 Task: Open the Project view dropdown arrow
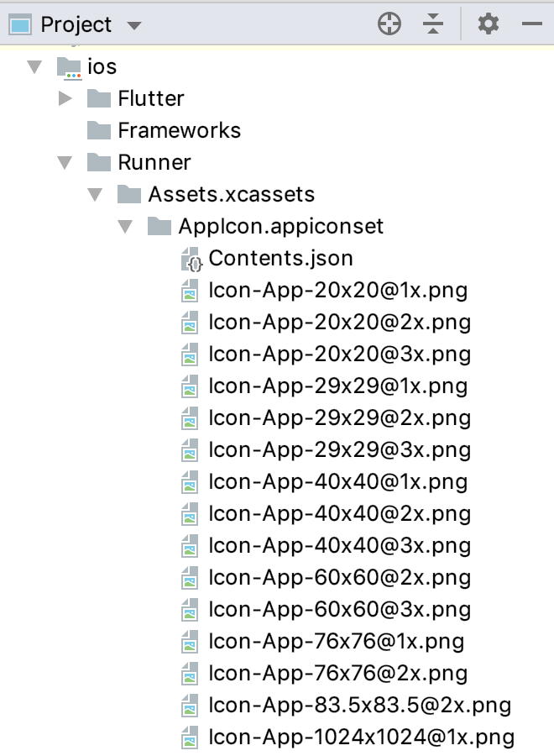point(134,25)
